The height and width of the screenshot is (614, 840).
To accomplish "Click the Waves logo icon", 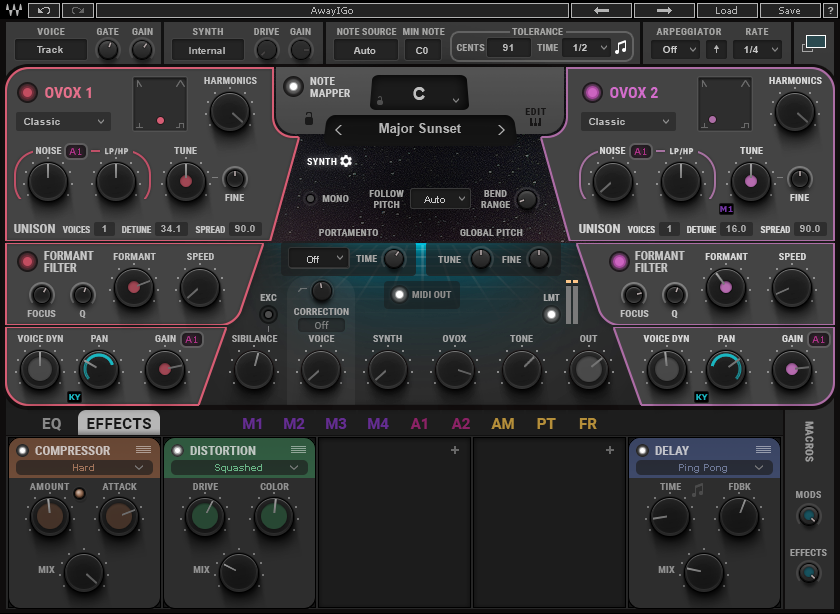I will (x=14, y=10).
